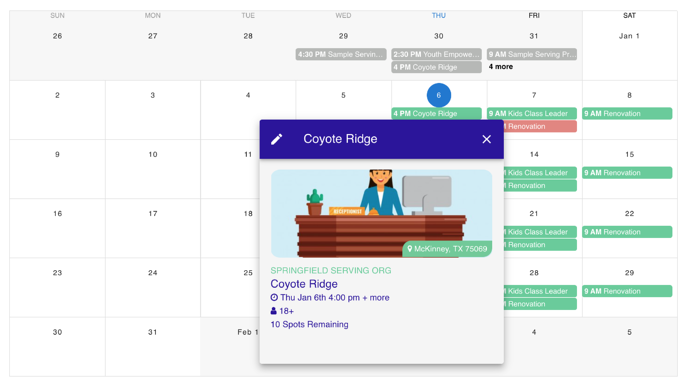Click the pencil edit icon in popup
Image resolution: width=687 pixels, height=387 pixels.
click(276, 139)
